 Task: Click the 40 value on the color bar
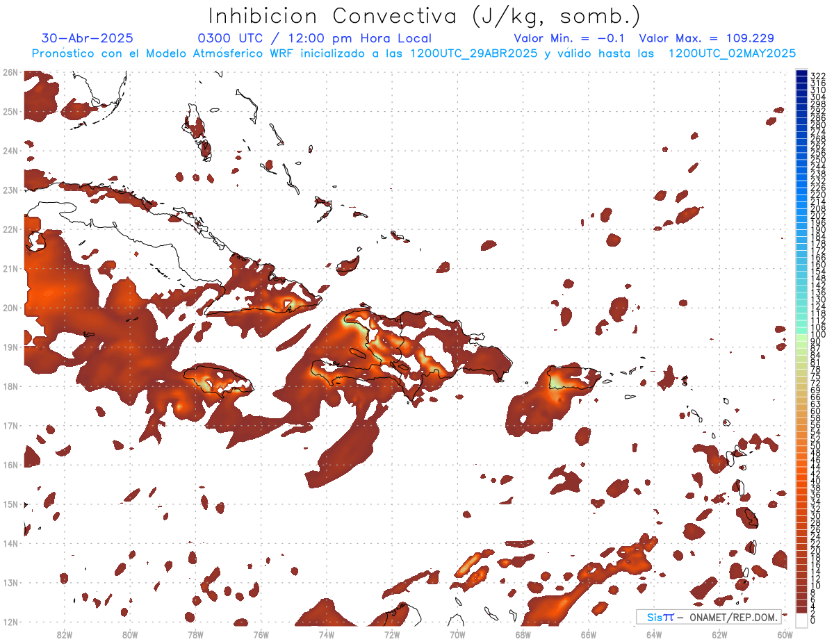coord(816,481)
